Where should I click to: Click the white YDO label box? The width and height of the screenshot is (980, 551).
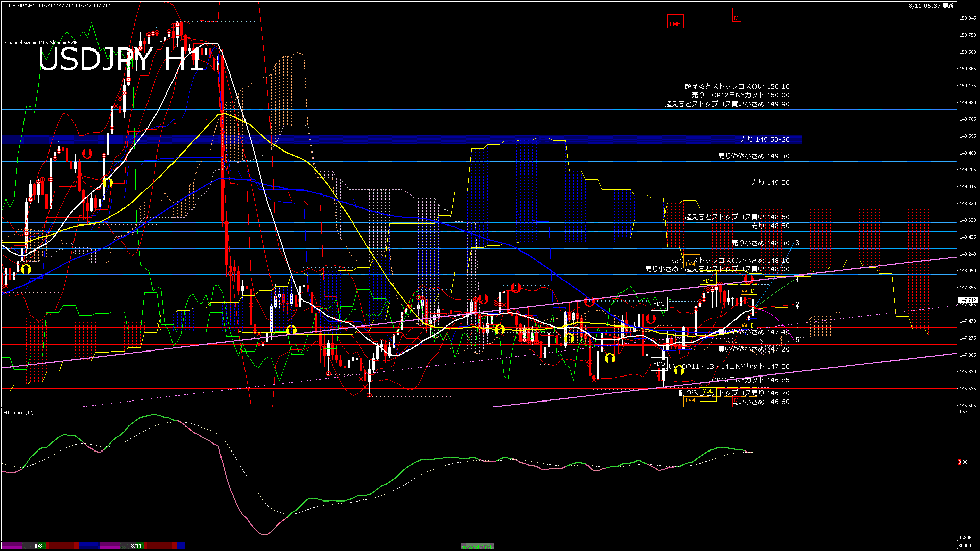659,364
